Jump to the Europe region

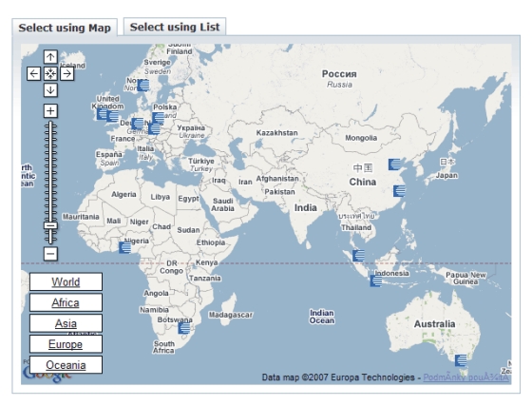point(66,344)
